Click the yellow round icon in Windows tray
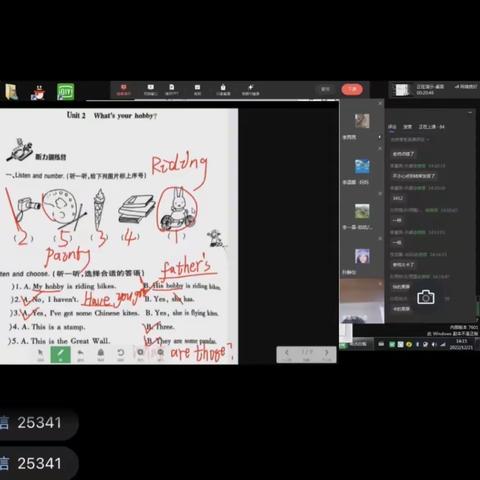480x480 pixels. [409, 344]
